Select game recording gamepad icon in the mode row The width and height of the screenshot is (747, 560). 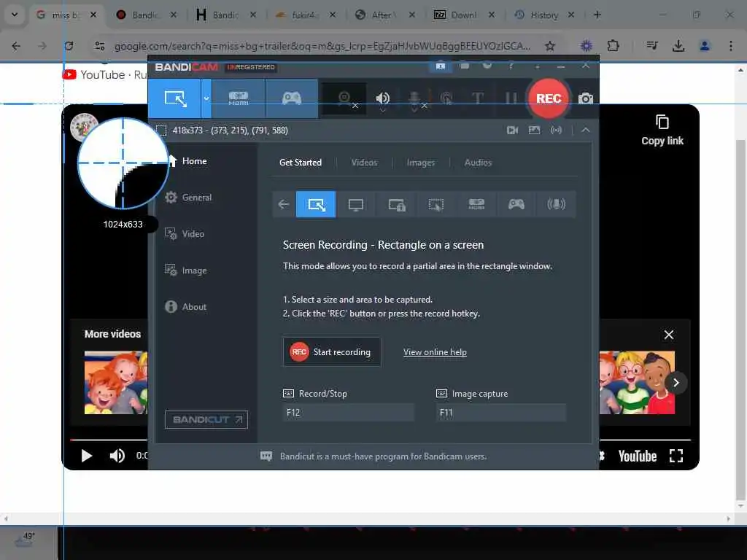(516, 204)
